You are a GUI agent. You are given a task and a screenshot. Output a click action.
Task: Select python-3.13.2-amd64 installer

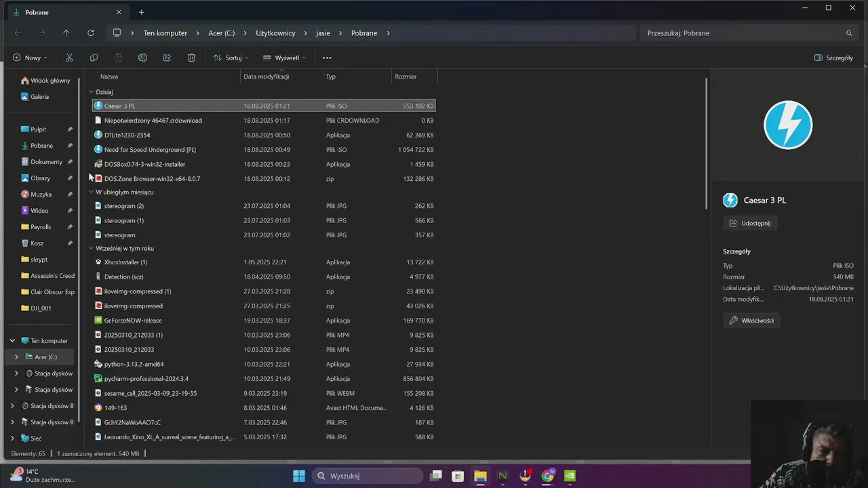264,364
